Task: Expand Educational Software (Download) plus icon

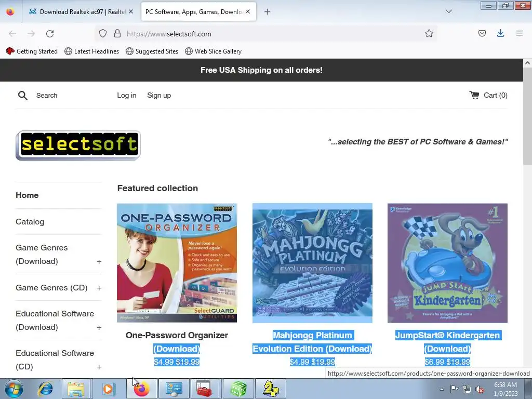Action: click(x=99, y=328)
